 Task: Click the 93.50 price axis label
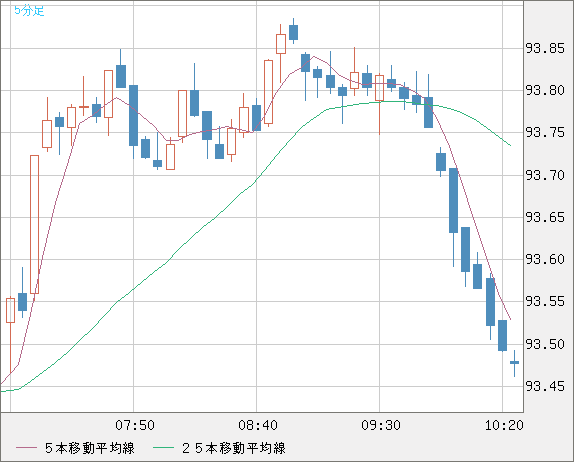[545, 344]
